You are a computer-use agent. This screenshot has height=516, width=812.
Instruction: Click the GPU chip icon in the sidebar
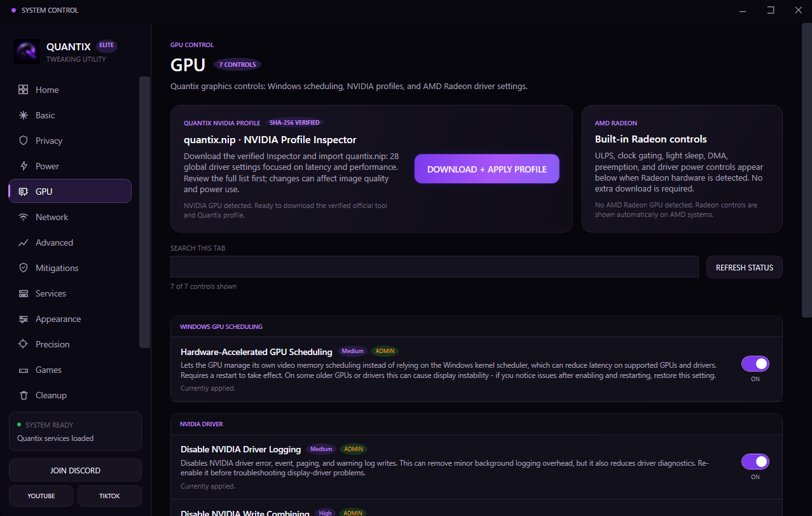[x=24, y=192]
